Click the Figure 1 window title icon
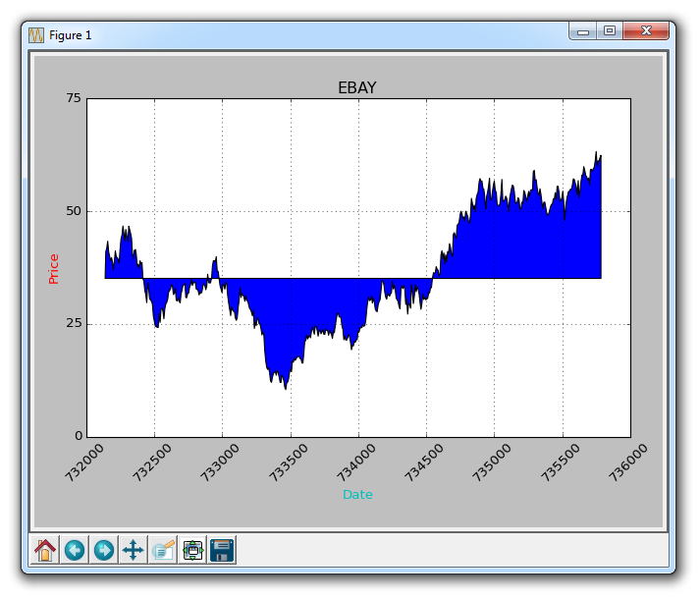The width and height of the screenshot is (700, 600). click(36, 34)
